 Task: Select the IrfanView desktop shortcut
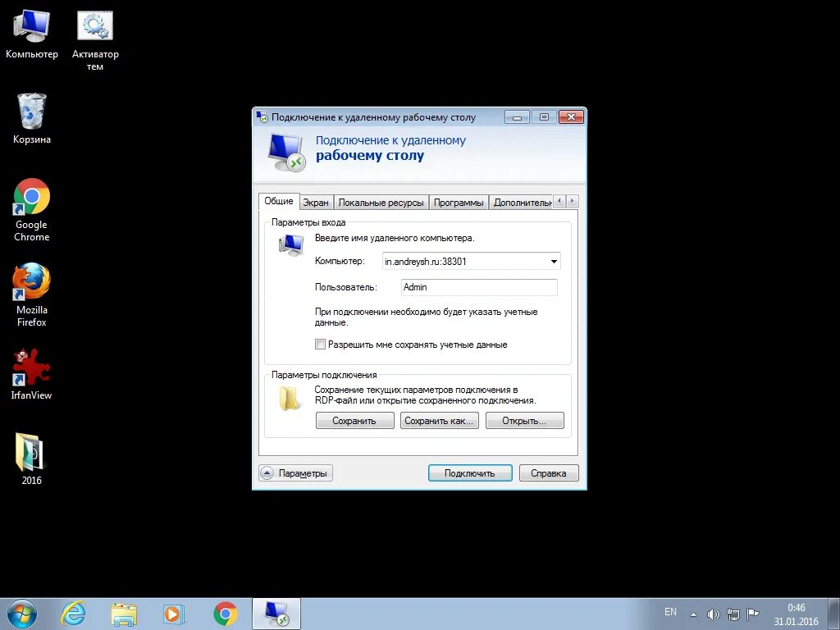tap(32, 374)
